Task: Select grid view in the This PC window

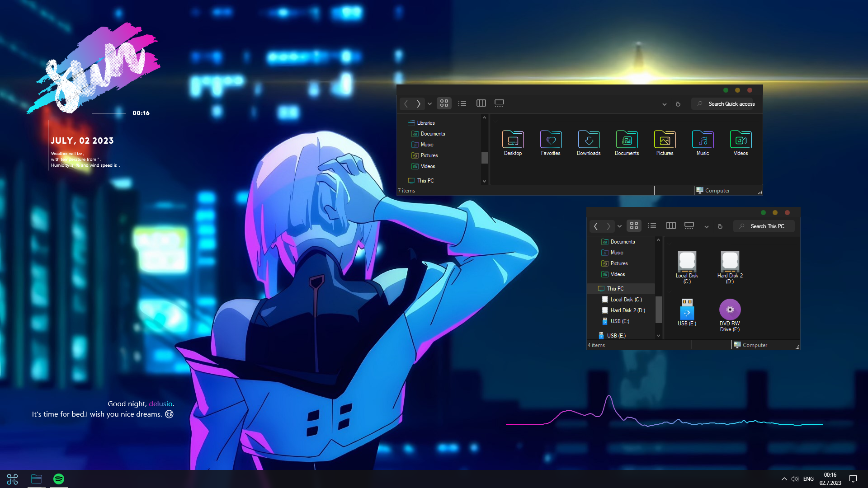Action: coord(634,225)
